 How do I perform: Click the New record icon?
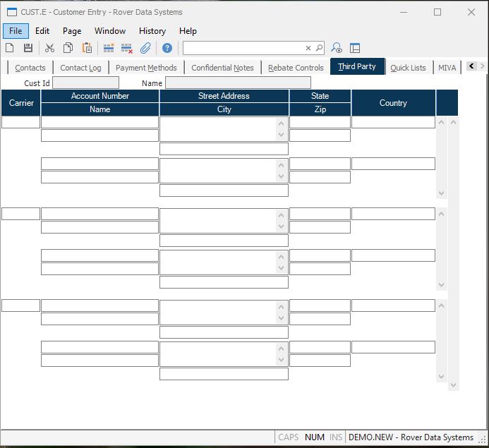pyautogui.click(x=10, y=48)
